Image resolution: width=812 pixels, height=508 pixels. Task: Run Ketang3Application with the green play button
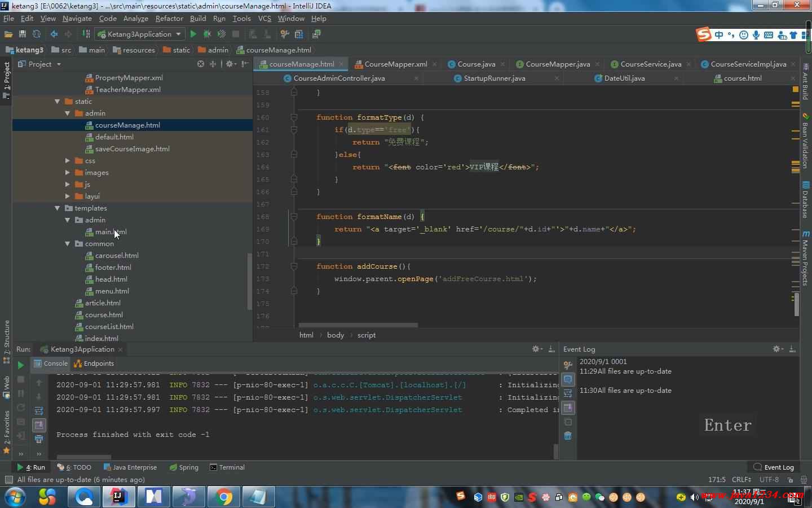[193, 34]
